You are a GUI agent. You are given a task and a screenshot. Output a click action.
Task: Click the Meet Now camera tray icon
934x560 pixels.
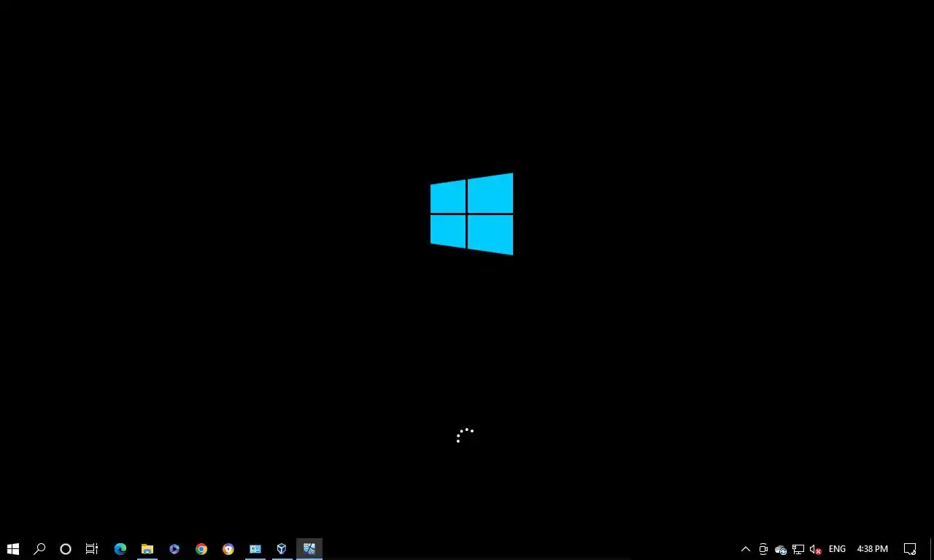[763, 549]
